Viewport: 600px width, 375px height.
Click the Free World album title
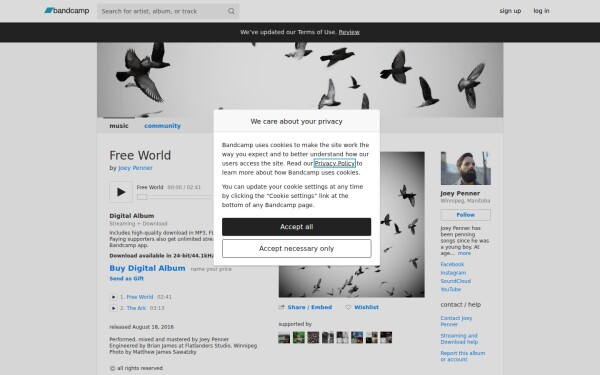point(140,155)
